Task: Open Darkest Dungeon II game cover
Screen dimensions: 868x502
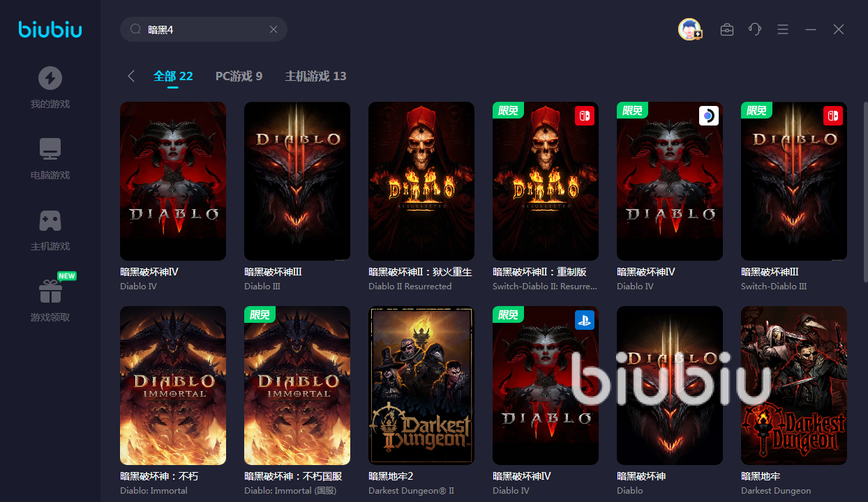Action: coord(421,385)
